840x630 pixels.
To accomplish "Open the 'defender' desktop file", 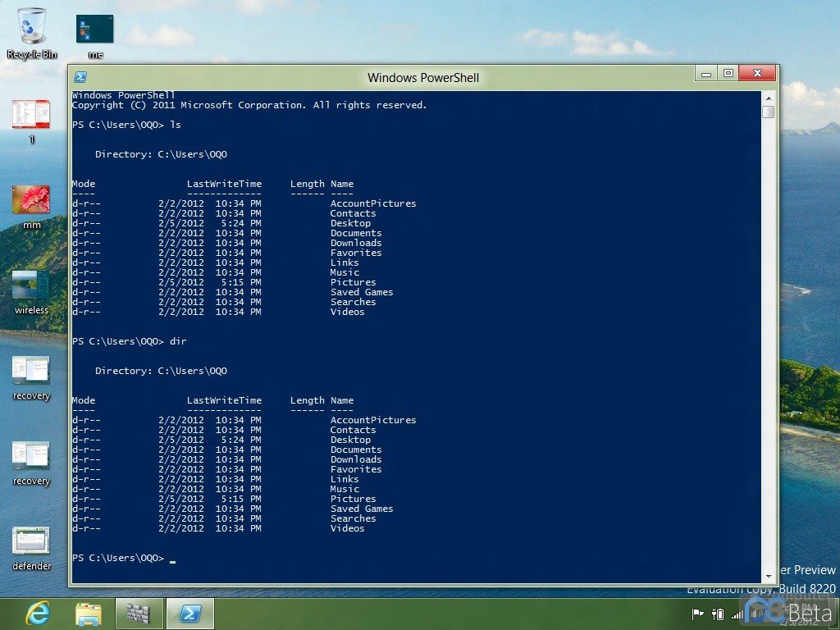I will [x=31, y=541].
